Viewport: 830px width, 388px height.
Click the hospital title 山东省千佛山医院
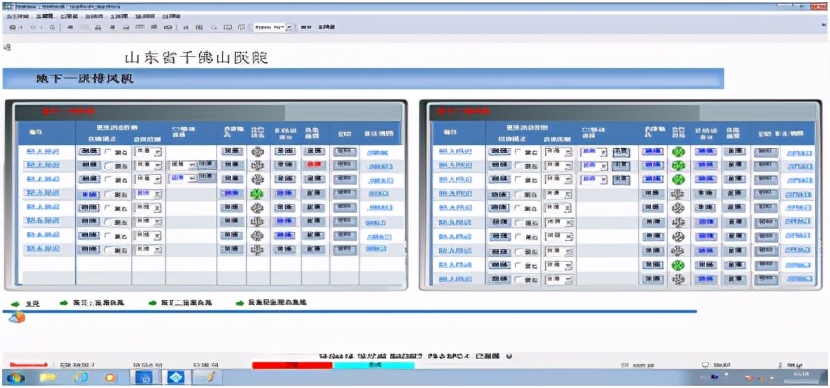[x=196, y=58]
